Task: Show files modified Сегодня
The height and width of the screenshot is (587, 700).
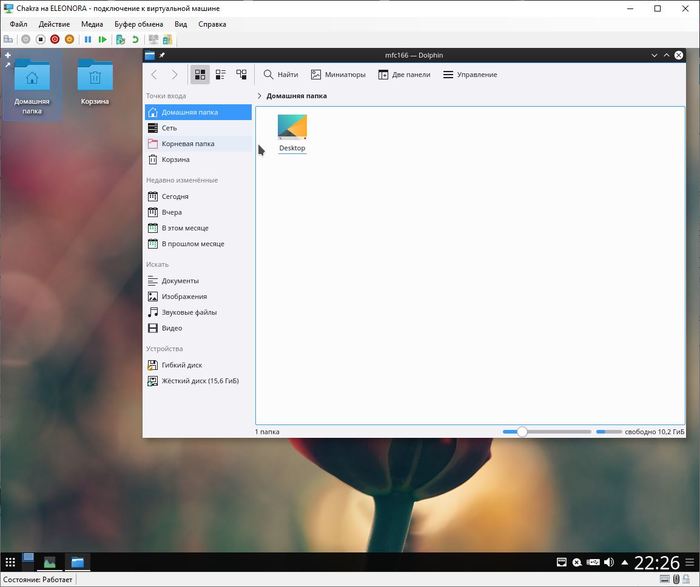Action: [x=175, y=196]
